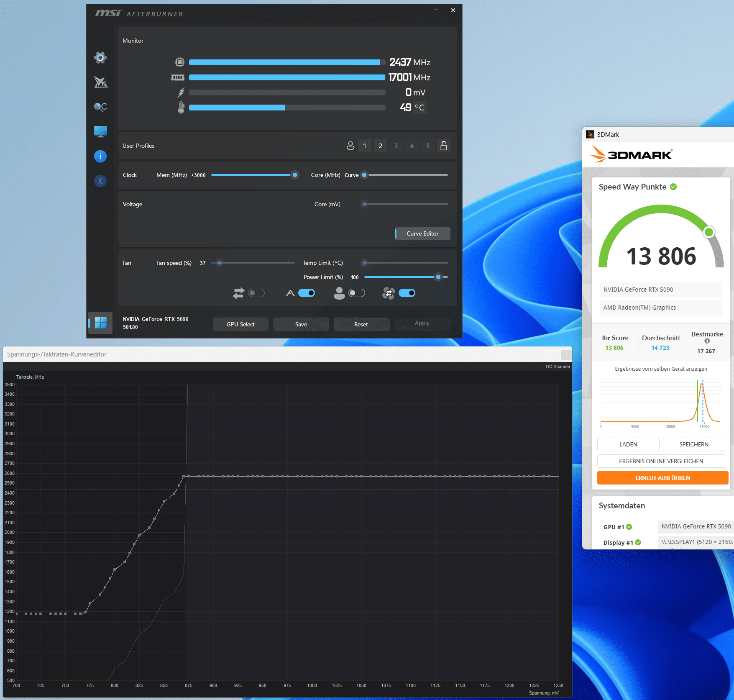The width and height of the screenshot is (734, 700).
Task: Click ERGEBNIS ONLINE VERGLEICHEN button
Action: (661, 461)
